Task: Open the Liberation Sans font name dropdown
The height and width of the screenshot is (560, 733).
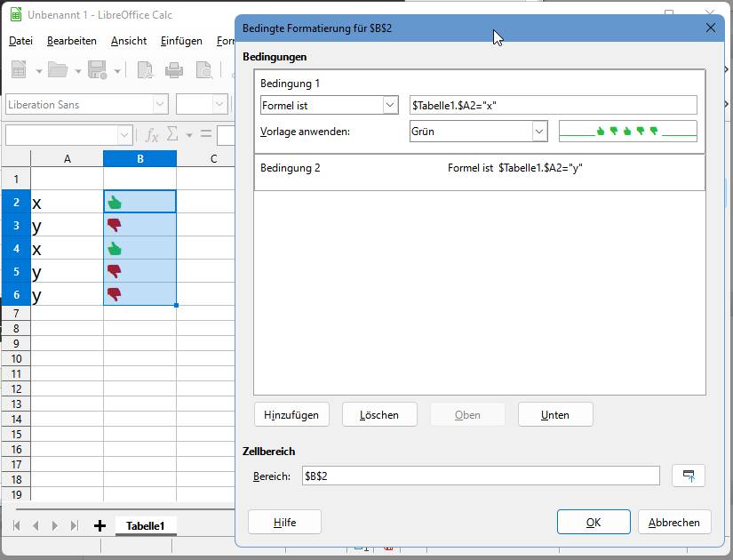Action: [x=161, y=104]
